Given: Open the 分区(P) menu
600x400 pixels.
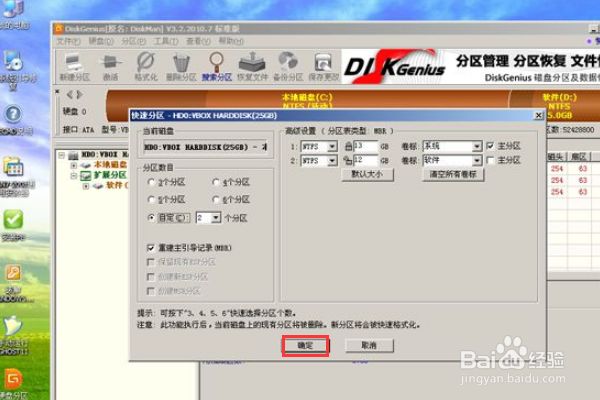Looking at the screenshot, I should pos(133,41).
